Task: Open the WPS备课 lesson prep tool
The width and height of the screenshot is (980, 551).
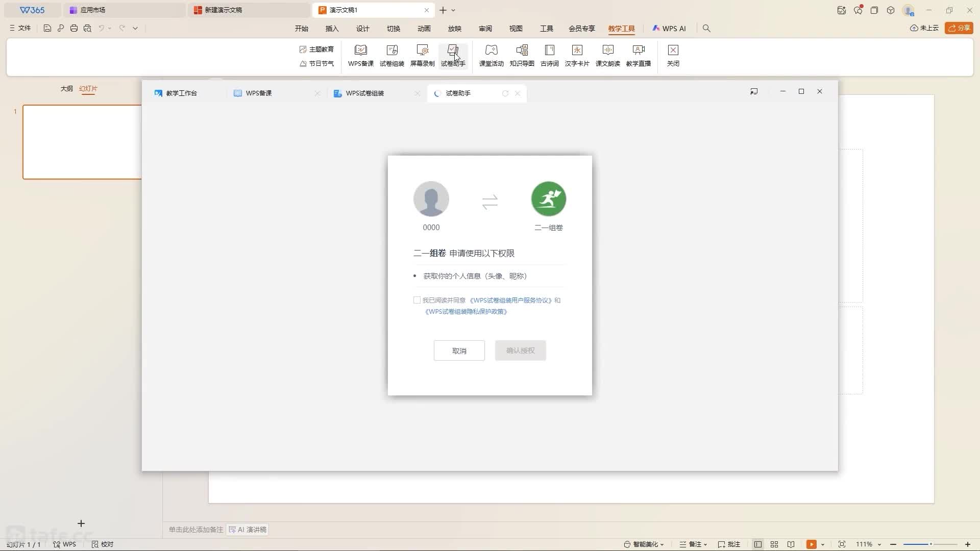Action: [x=361, y=55]
